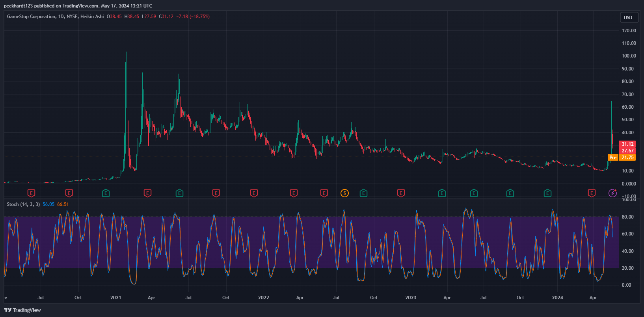Click the 2021 time axis label
Image resolution: width=644 pixels, height=317 pixels.
(116, 298)
